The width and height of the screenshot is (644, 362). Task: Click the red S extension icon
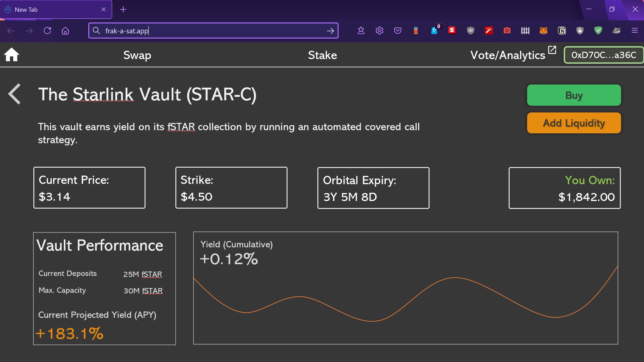(452, 30)
